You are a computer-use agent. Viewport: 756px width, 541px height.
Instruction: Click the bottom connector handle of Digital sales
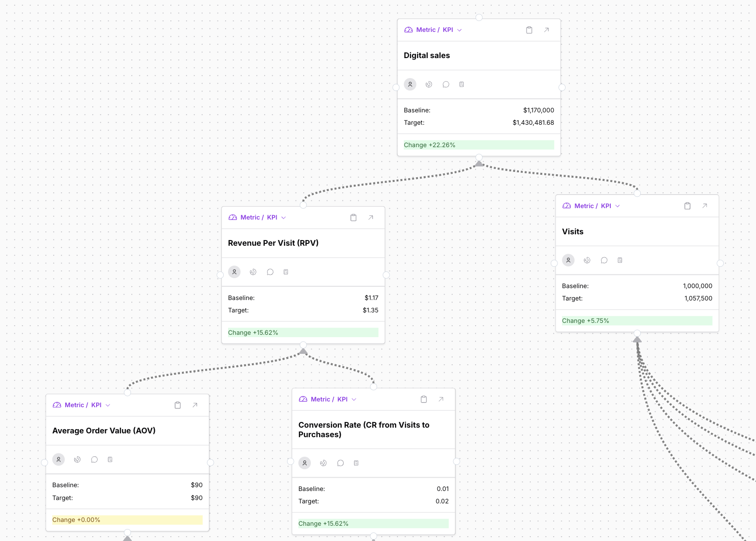[x=479, y=157]
